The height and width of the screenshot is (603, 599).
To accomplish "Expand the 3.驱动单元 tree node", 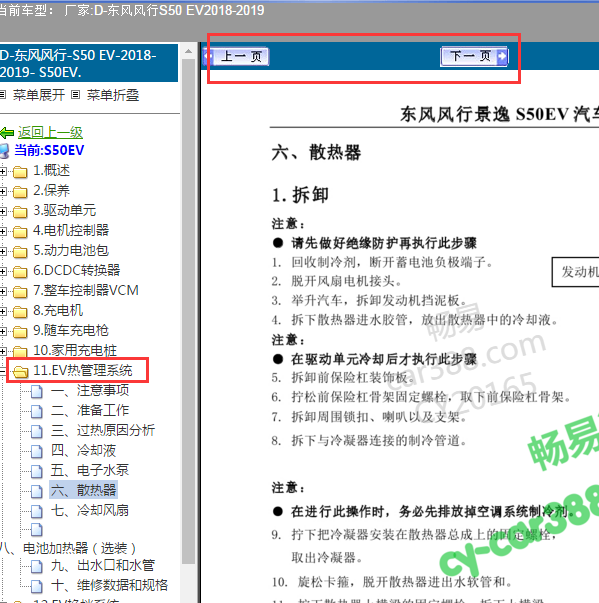I will coord(3,212).
